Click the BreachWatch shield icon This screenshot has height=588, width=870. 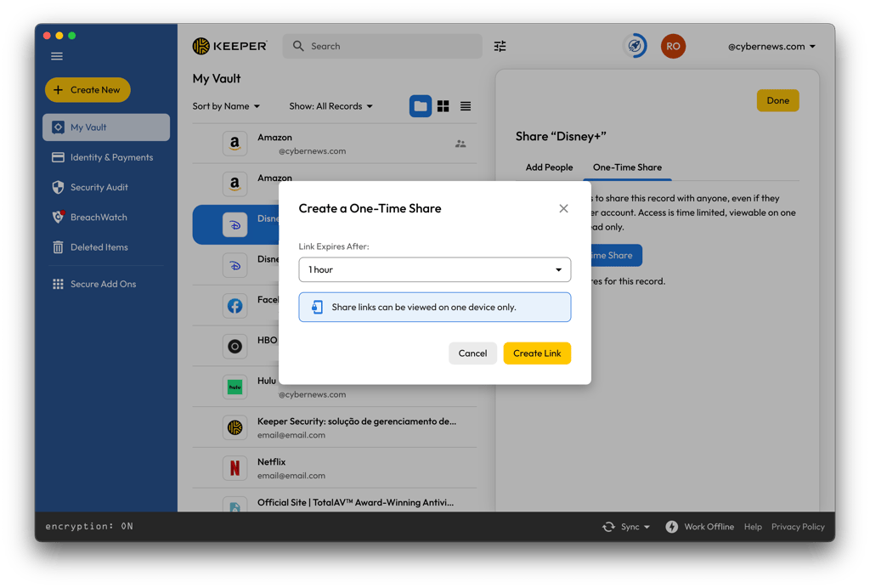tap(58, 217)
